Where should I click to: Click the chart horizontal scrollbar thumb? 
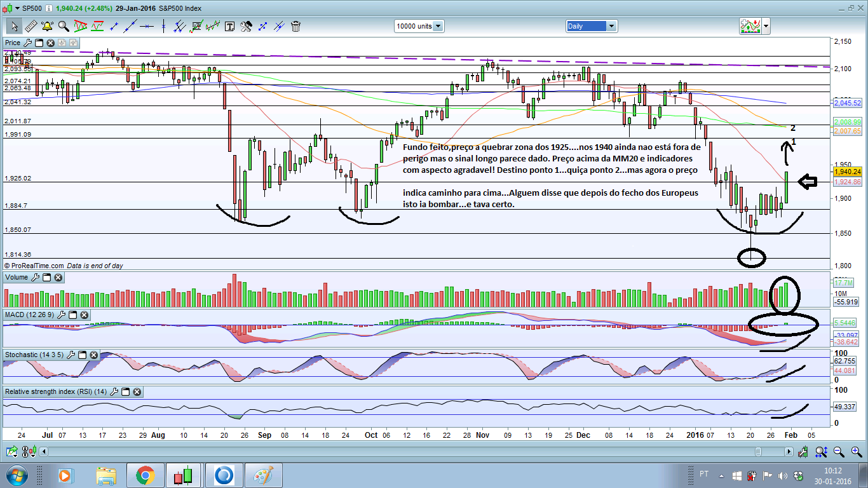coord(758,452)
